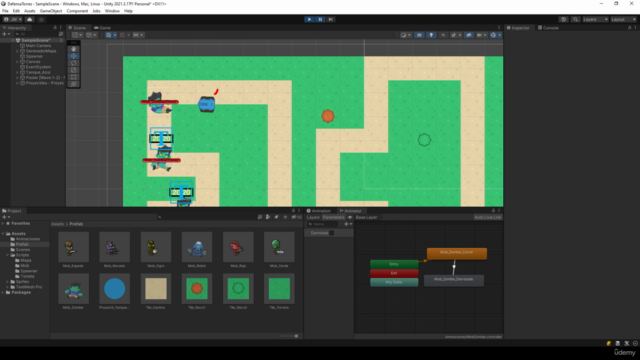Select the Mob_Robot prefab thumbnail
640x360 pixels.
[x=197, y=247]
